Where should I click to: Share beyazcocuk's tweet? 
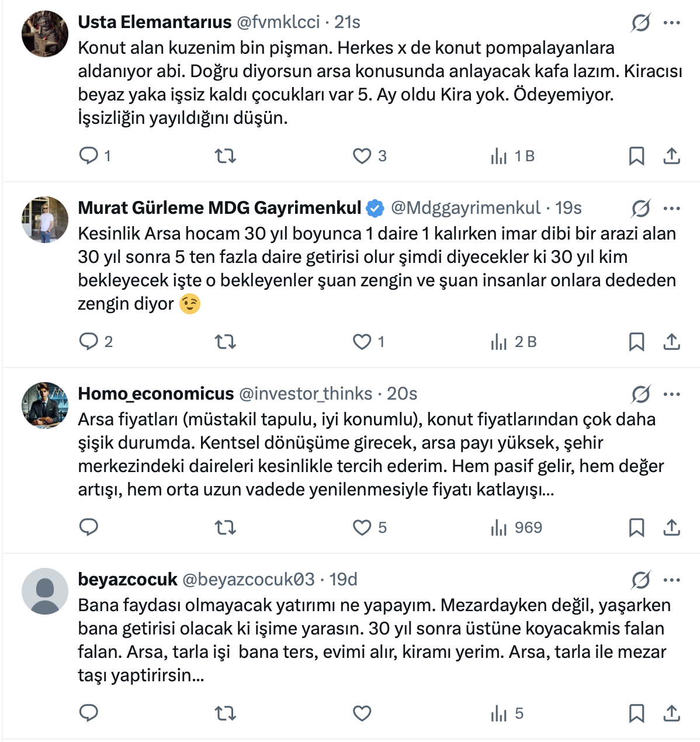pos(671,713)
